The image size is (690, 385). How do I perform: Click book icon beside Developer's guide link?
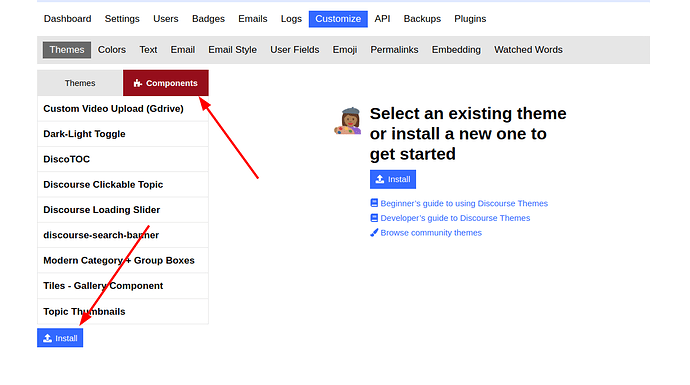coord(374,218)
